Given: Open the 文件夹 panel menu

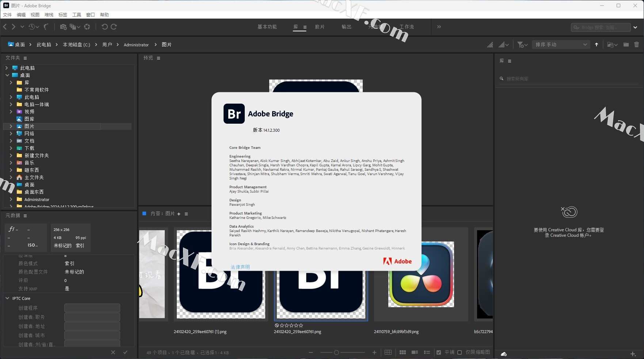Looking at the screenshot, I should (25, 58).
